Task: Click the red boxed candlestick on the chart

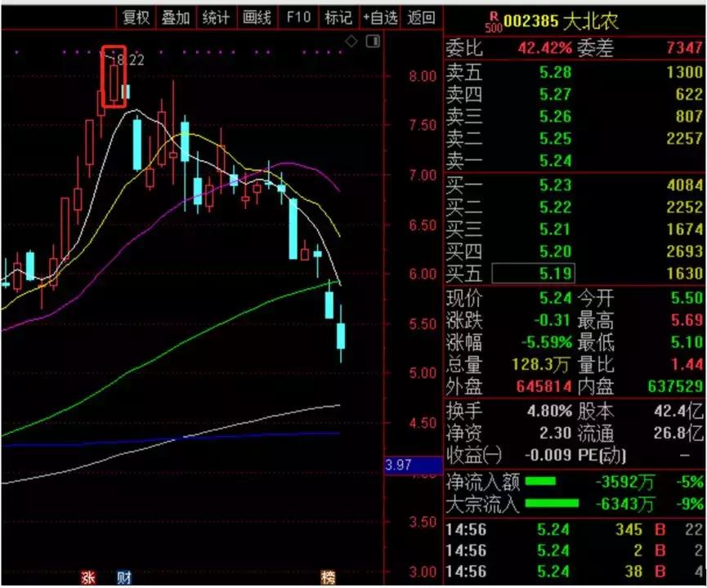Action: pyautogui.click(x=113, y=78)
